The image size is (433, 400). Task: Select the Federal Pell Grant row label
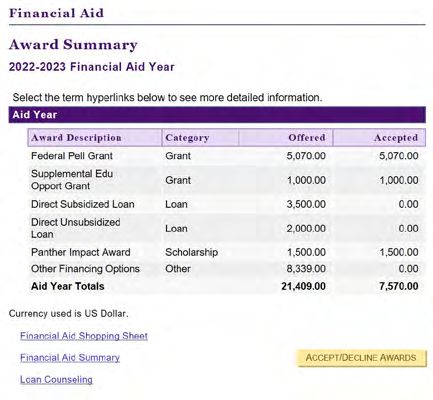click(x=72, y=156)
